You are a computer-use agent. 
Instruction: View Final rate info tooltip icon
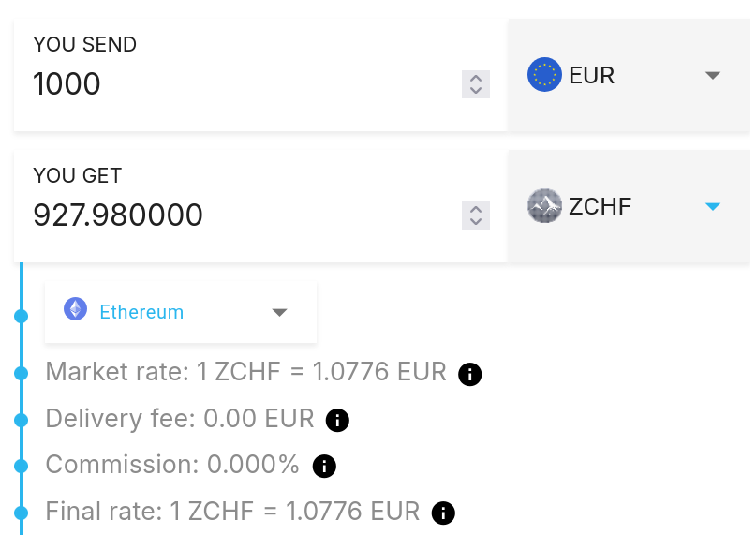(443, 513)
